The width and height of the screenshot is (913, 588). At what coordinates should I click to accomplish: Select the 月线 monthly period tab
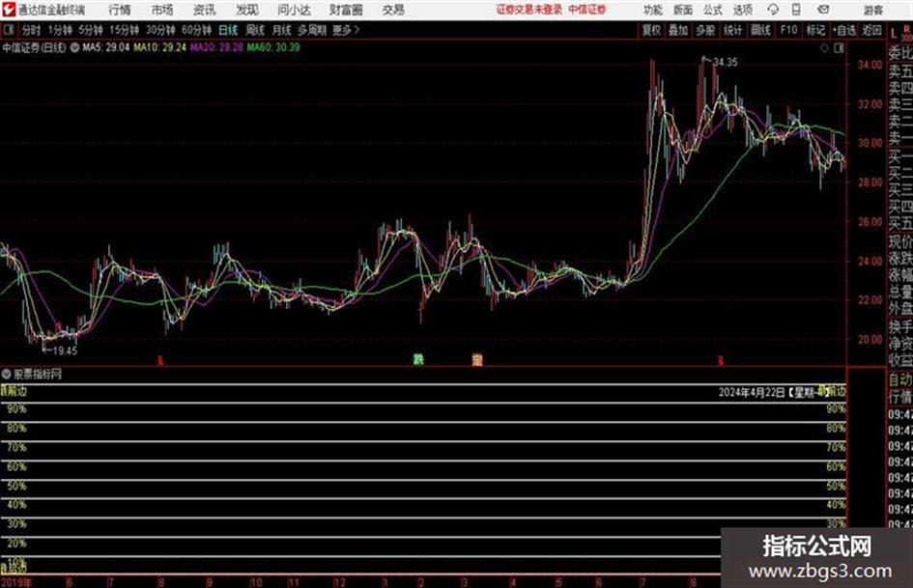pos(282,30)
